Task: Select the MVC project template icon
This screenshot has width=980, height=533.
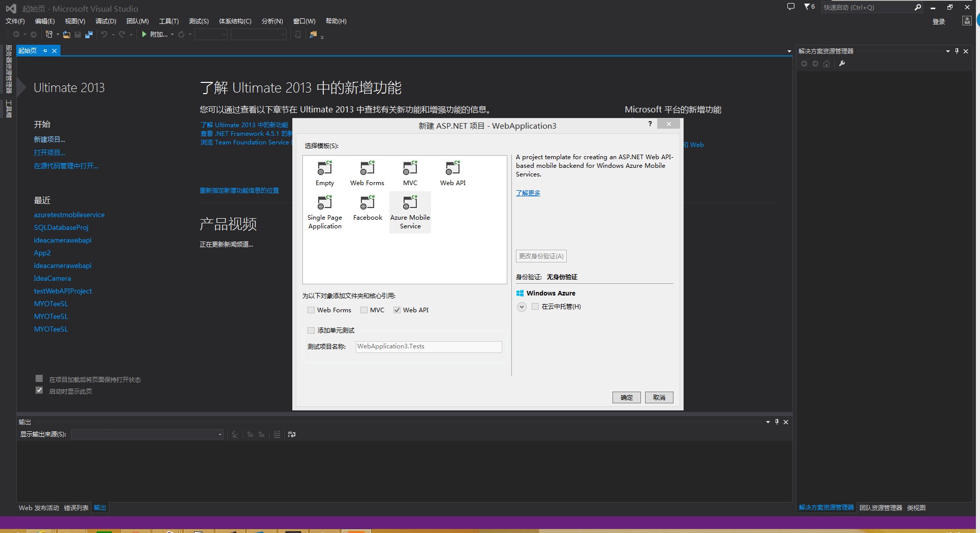Action: click(x=410, y=168)
